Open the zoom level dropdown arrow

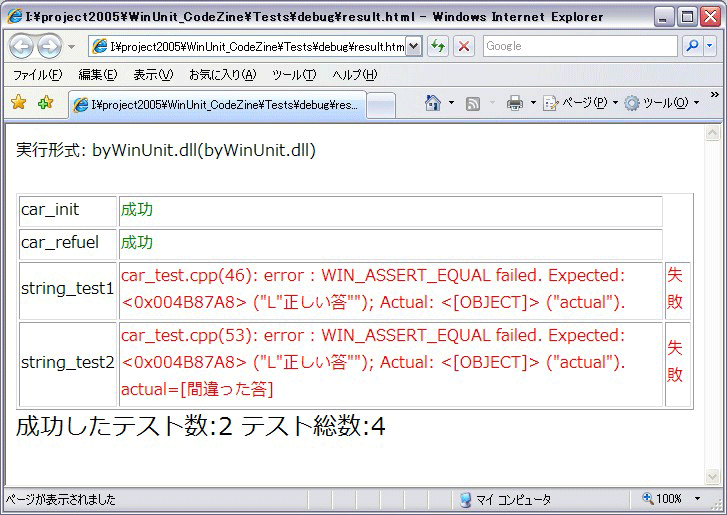click(697, 499)
